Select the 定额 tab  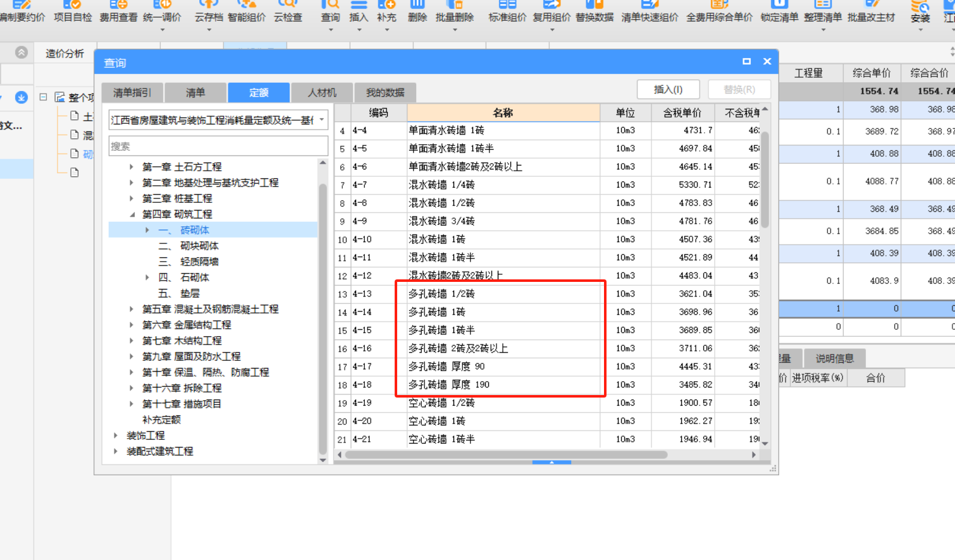pos(259,93)
